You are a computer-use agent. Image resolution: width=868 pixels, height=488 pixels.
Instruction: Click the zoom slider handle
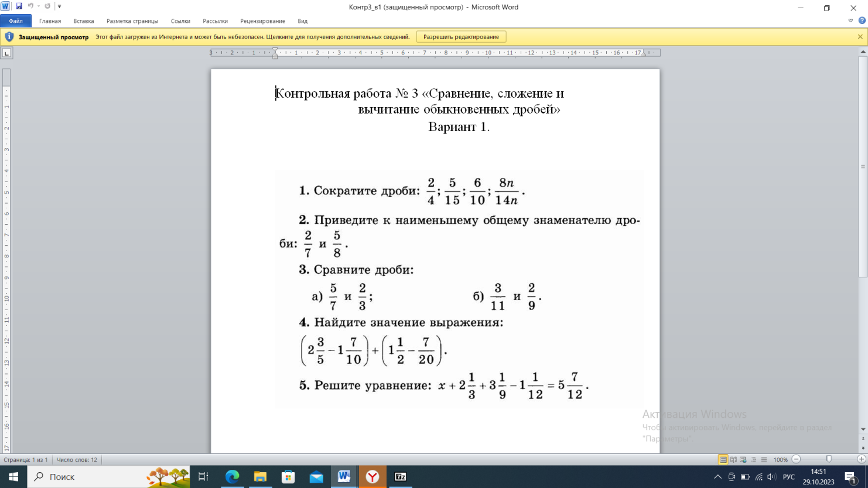(829, 459)
